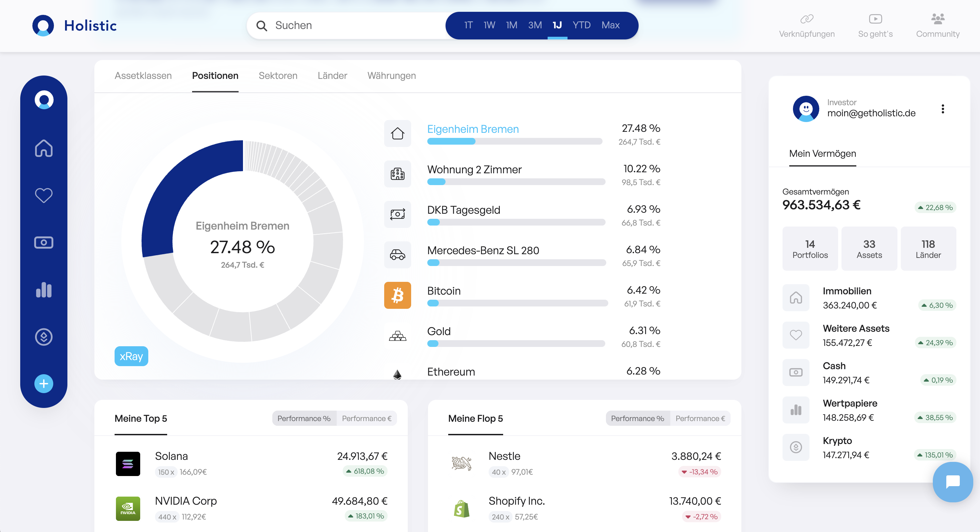Click the Nestle logo
Viewport: 980px width, 532px height.
(461, 464)
